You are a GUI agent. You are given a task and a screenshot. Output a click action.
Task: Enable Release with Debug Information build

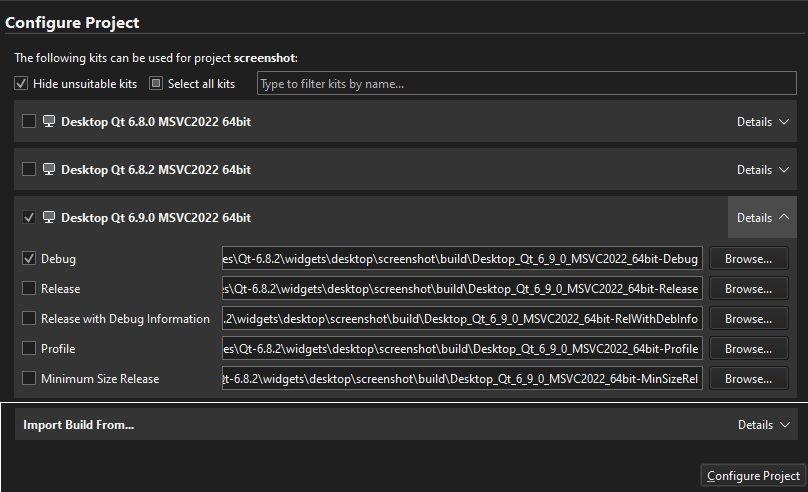tap(28, 319)
